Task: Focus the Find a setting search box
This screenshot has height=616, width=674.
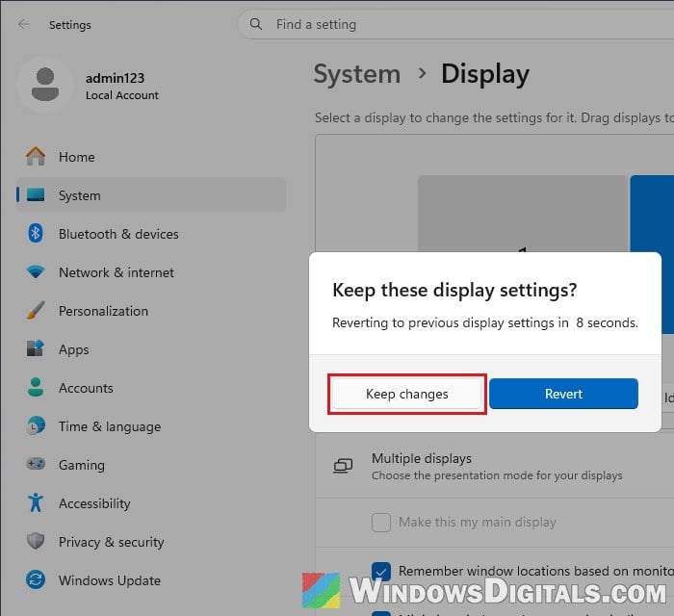Action: pyautogui.click(x=455, y=24)
